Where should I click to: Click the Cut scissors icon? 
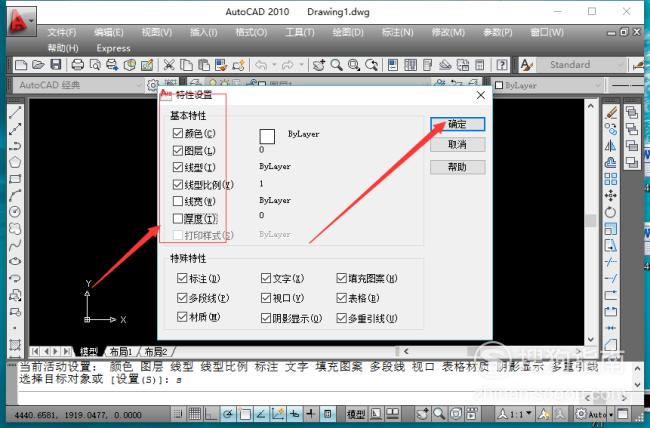point(169,65)
